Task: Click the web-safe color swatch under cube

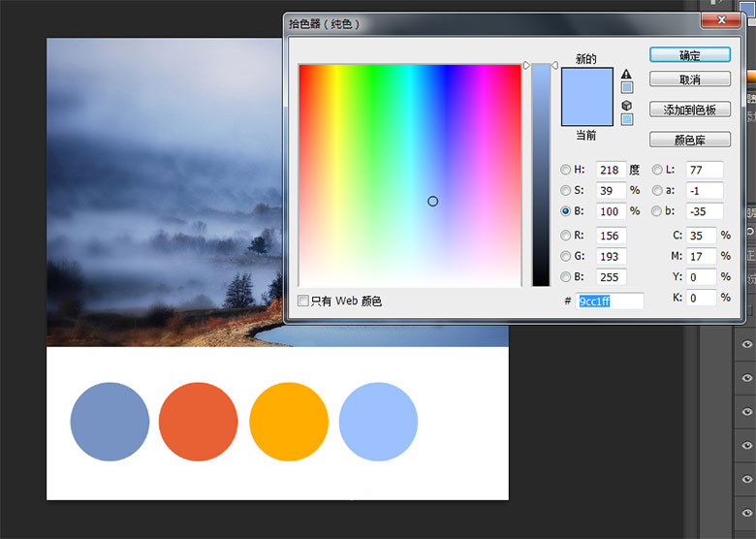Action: (x=627, y=119)
